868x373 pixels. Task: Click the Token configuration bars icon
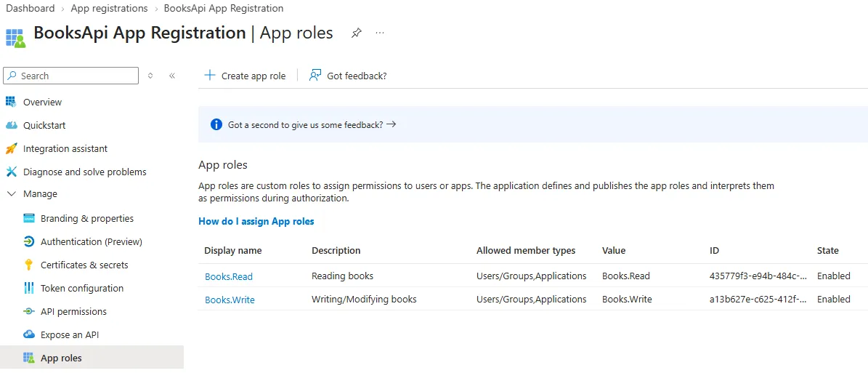tap(29, 288)
